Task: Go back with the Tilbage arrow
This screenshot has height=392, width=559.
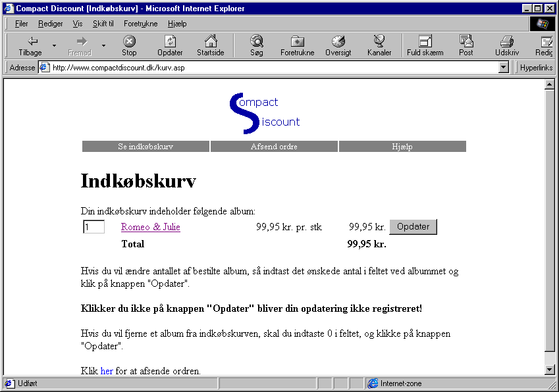Action: (30, 45)
